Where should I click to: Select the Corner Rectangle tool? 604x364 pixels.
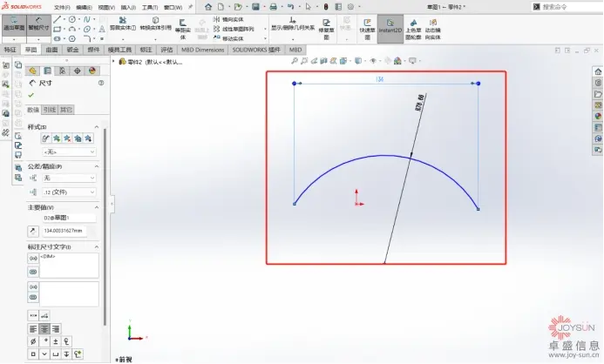(57, 30)
